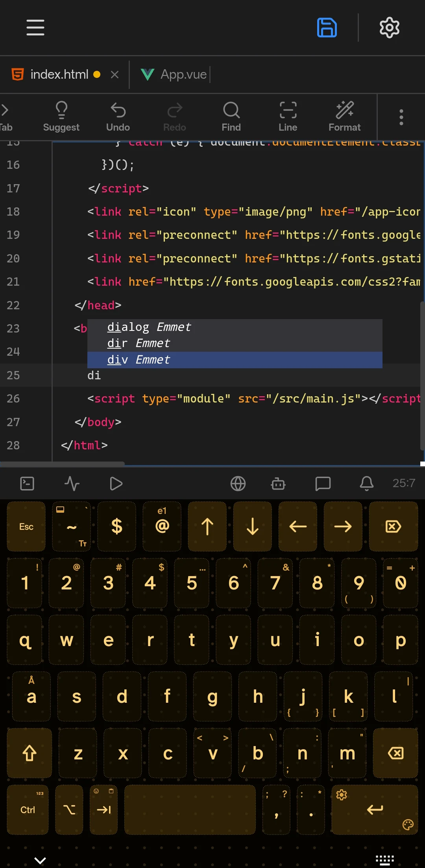This screenshot has height=868, width=425.
Task: Open the terminal panel icon
Action: coord(27,484)
